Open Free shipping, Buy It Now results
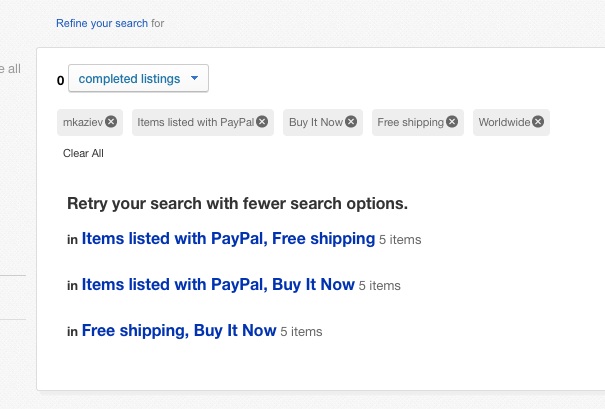Image resolution: width=605 pixels, height=409 pixels. [x=178, y=330]
